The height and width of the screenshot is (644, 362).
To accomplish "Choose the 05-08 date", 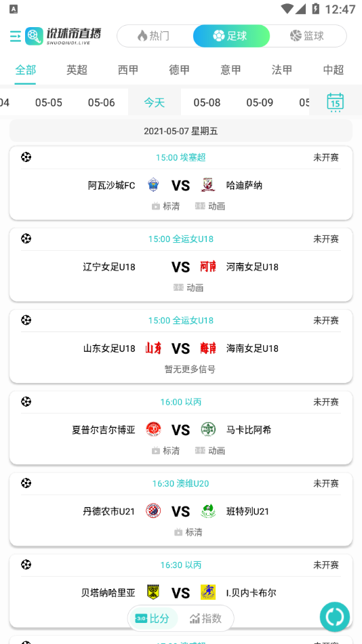I will pyautogui.click(x=207, y=102).
